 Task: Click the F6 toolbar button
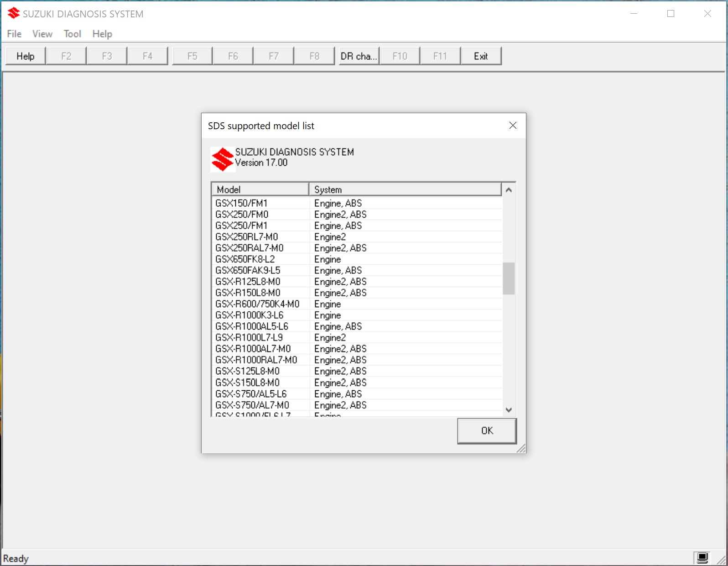233,56
